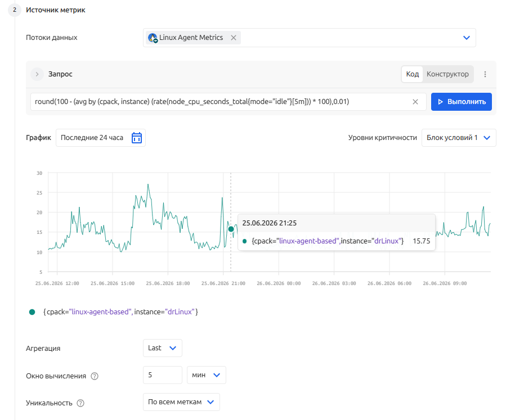
Task: Open the Last aggregation dropdown
Action: pos(162,348)
